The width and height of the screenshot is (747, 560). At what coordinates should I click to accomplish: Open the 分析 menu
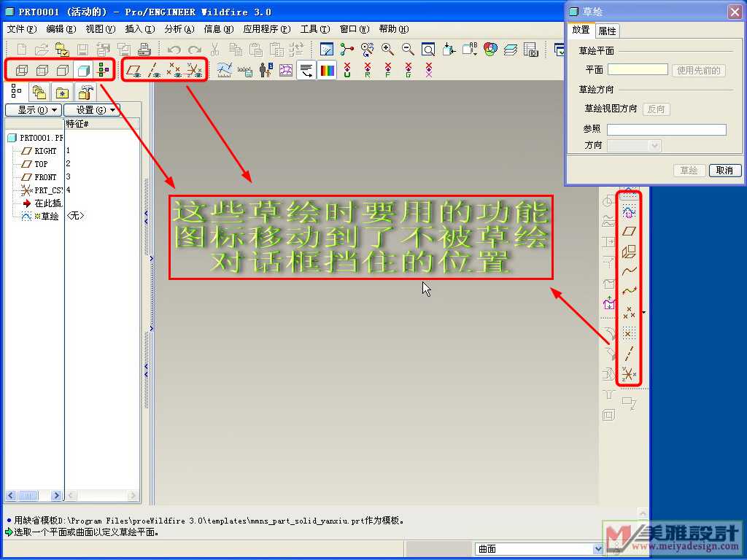coord(179,29)
